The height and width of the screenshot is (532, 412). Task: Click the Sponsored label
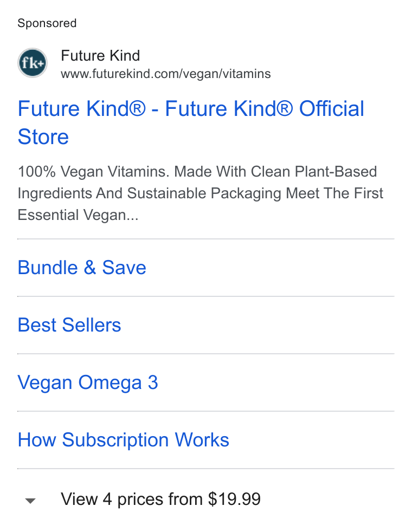[47, 23]
